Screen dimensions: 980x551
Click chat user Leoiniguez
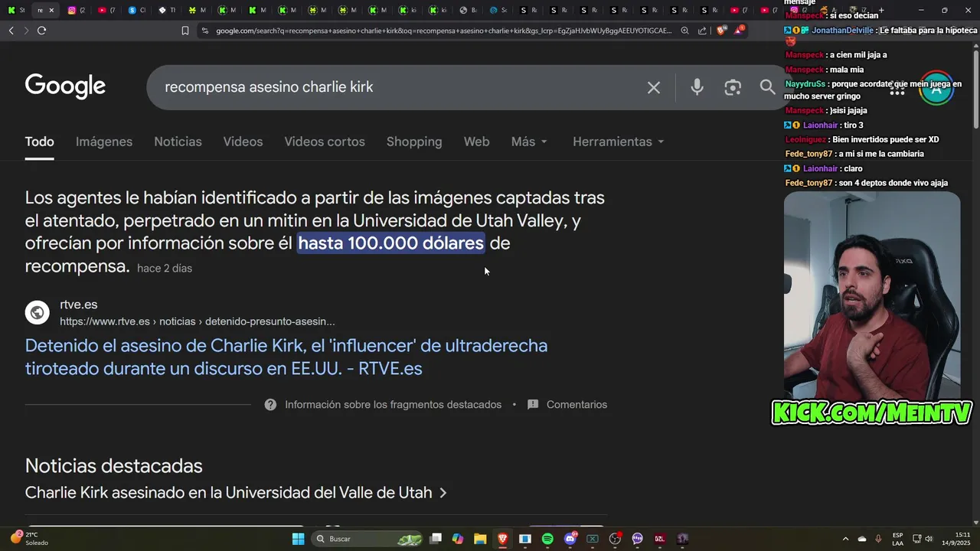805,140
